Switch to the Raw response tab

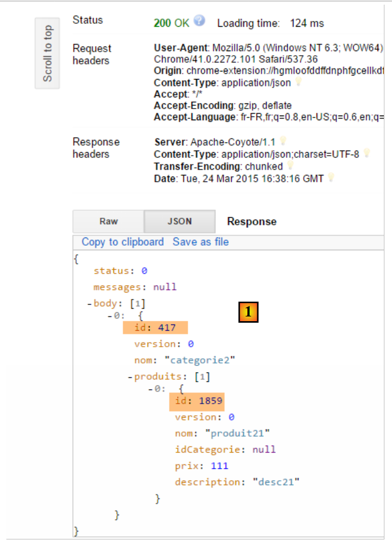pos(108,221)
